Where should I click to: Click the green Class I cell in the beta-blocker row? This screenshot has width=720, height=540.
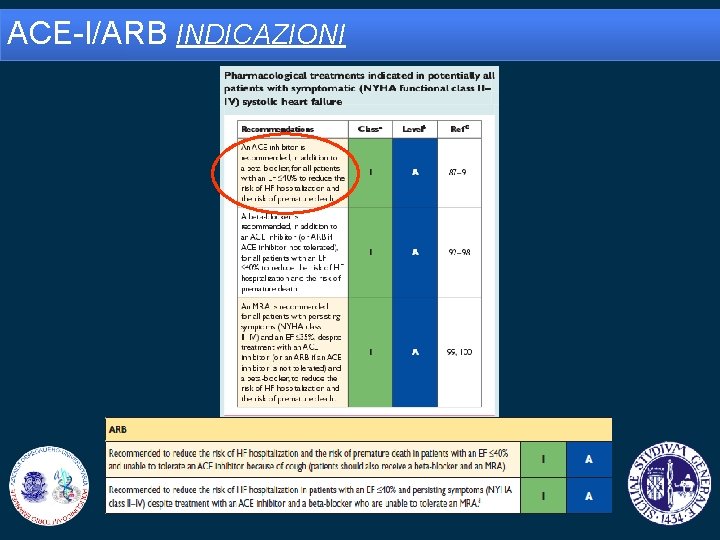[370, 252]
